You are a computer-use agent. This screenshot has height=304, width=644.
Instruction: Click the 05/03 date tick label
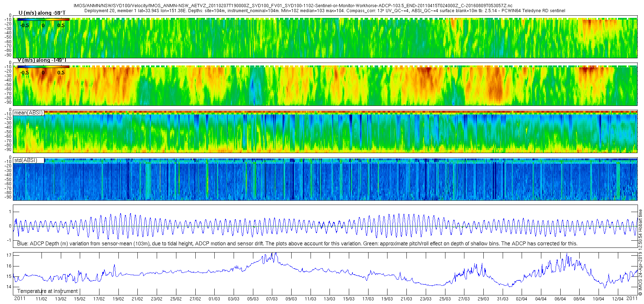[253, 299]
